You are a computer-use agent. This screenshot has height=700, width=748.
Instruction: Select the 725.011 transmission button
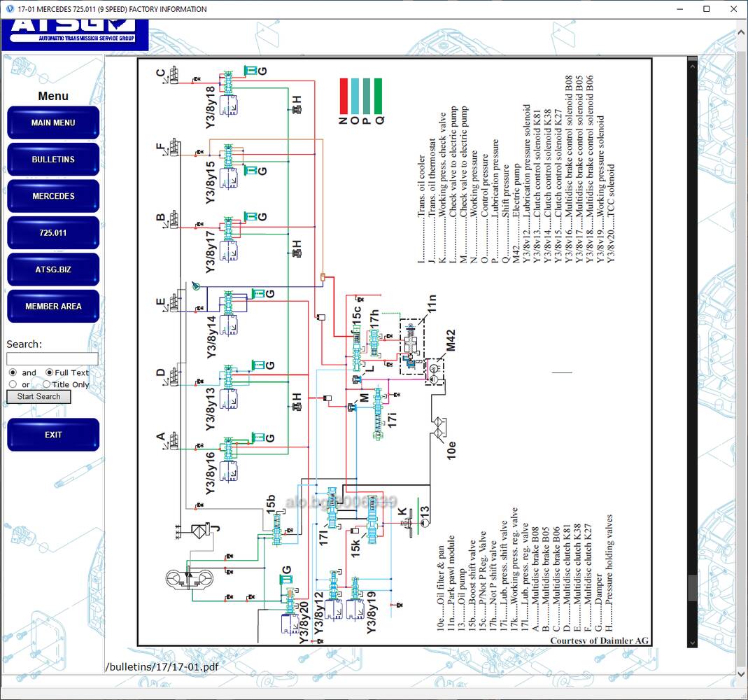[x=53, y=233]
